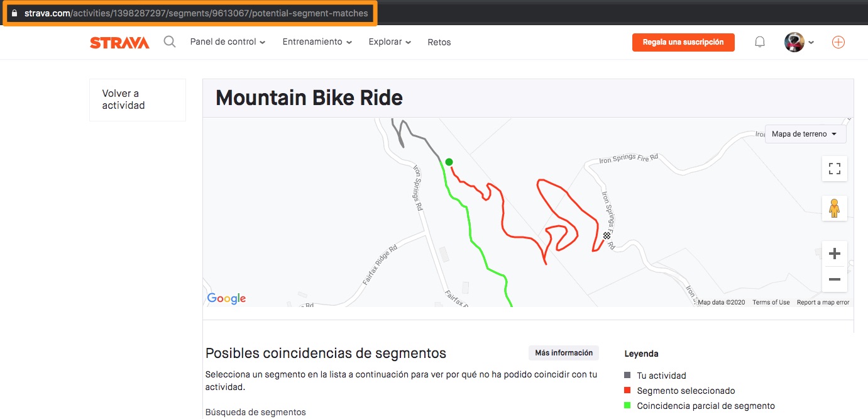Open the Retos page
The image size is (868, 419).
coord(439,42)
